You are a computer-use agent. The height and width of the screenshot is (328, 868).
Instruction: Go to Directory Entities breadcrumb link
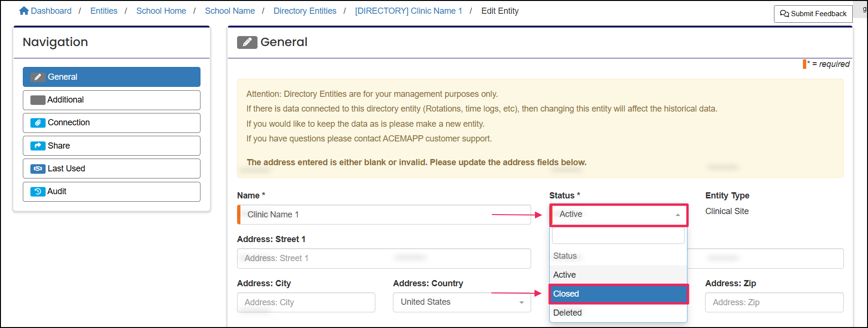click(x=305, y=10)
